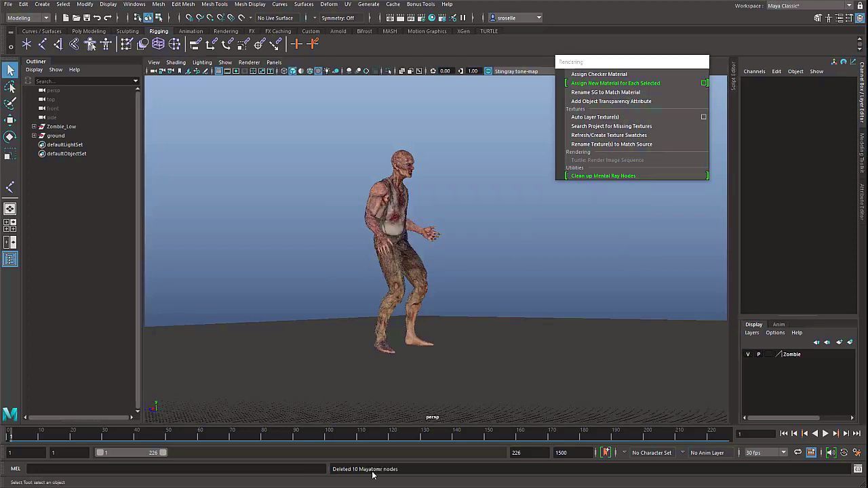The image size is (868, 488).
Task: Click the Quick Rig character shelf icon
Action: tap(90, 45)
